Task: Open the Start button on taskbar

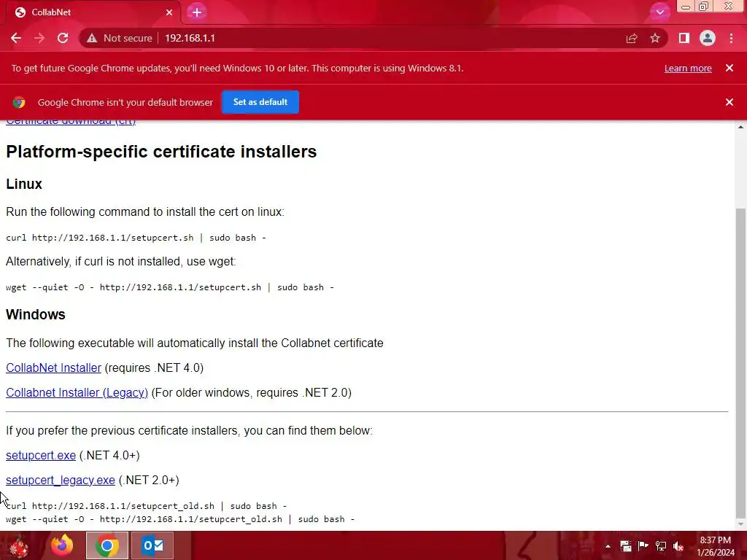Action: tap(18, 545)
